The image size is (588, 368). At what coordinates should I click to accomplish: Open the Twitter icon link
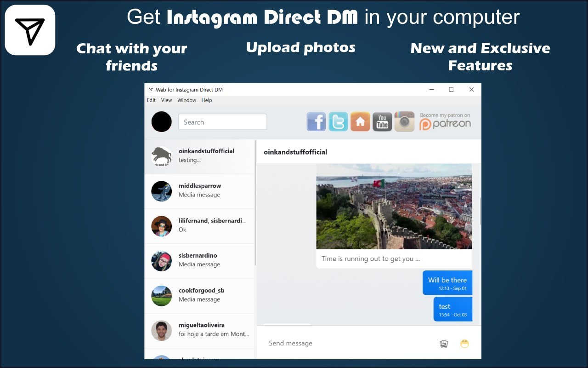pyautogui.click(x=338, y=122)
